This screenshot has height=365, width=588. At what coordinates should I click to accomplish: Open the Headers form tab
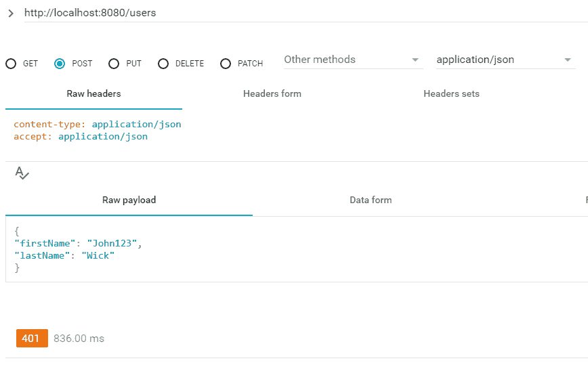click(x=272, y=94)
